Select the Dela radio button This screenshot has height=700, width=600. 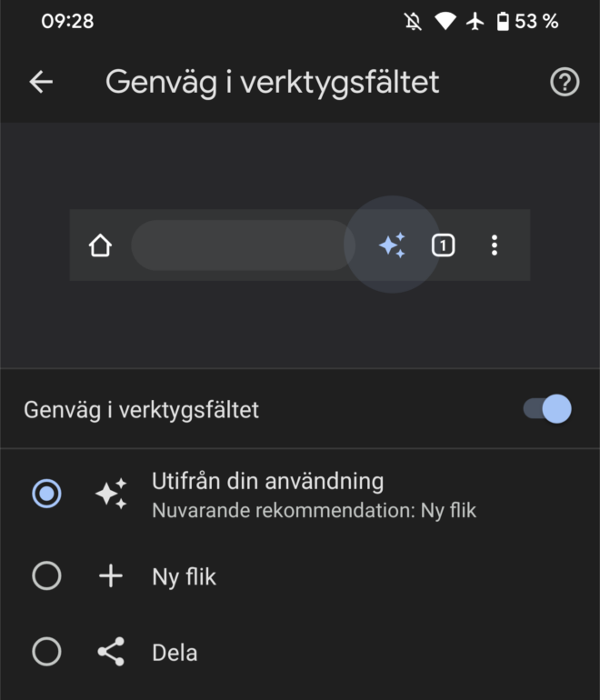(x=46, y=652)
